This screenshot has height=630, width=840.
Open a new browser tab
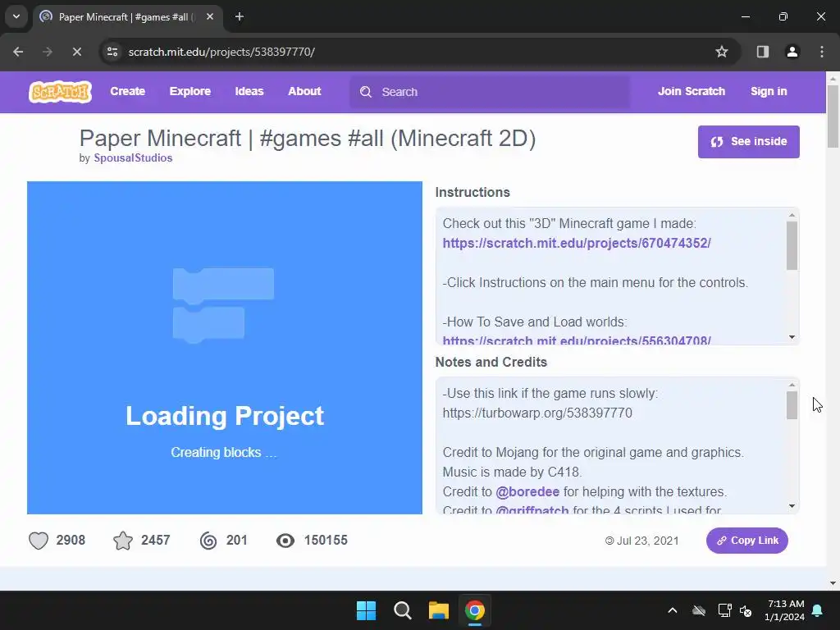coord(240,17)
